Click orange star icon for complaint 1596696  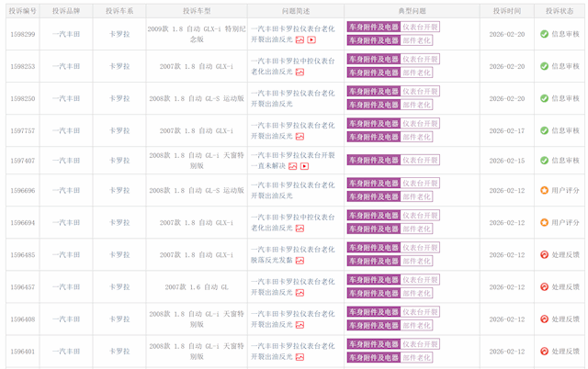(x=544, y=190)
